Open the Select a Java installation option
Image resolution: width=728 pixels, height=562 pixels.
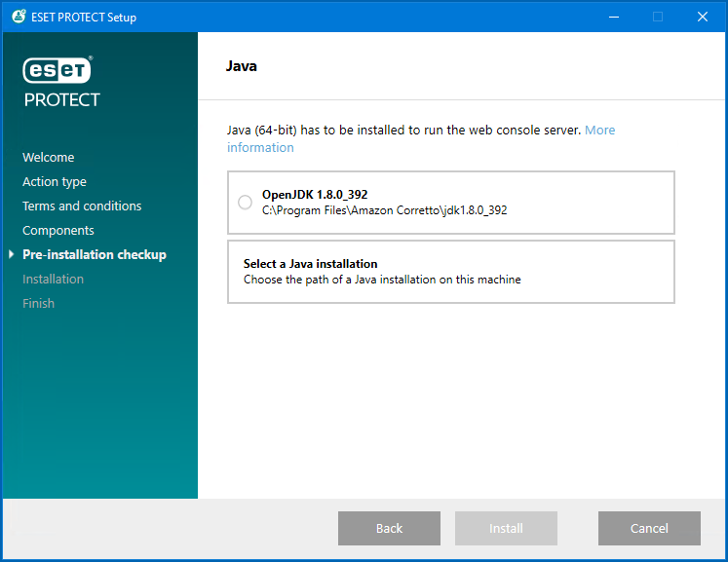pos(450,272)
